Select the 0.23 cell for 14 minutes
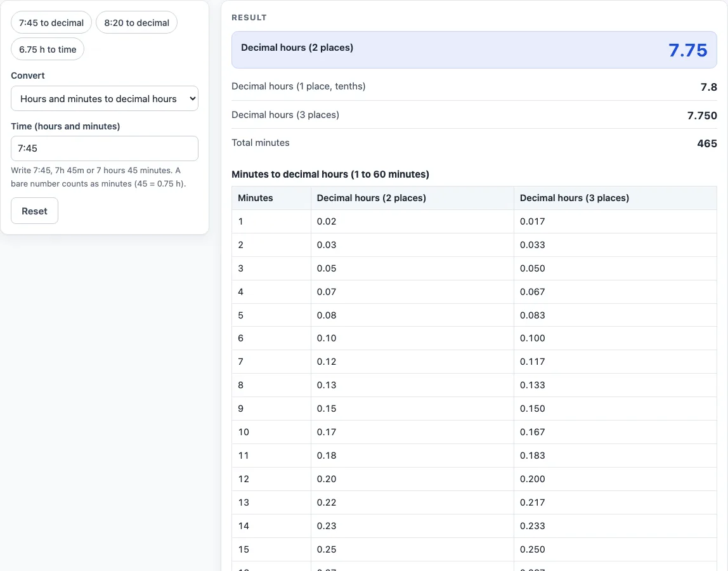 [x=412, y=526]
